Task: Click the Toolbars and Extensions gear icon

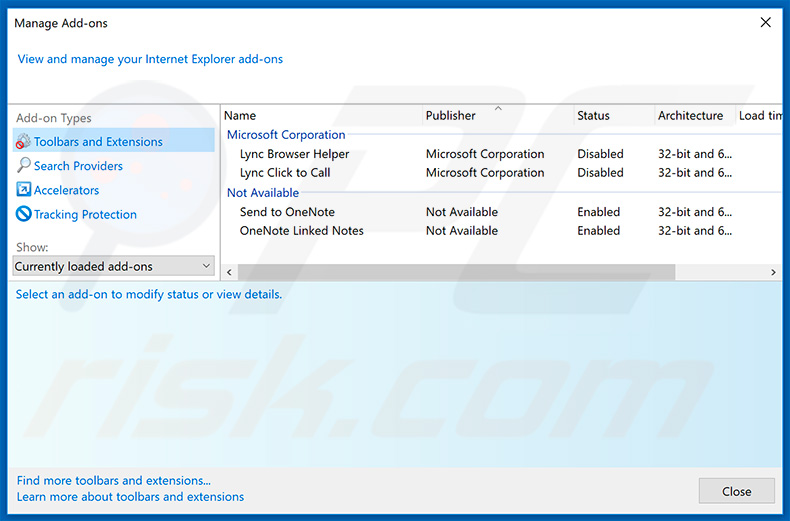Action: coord(23,142)
